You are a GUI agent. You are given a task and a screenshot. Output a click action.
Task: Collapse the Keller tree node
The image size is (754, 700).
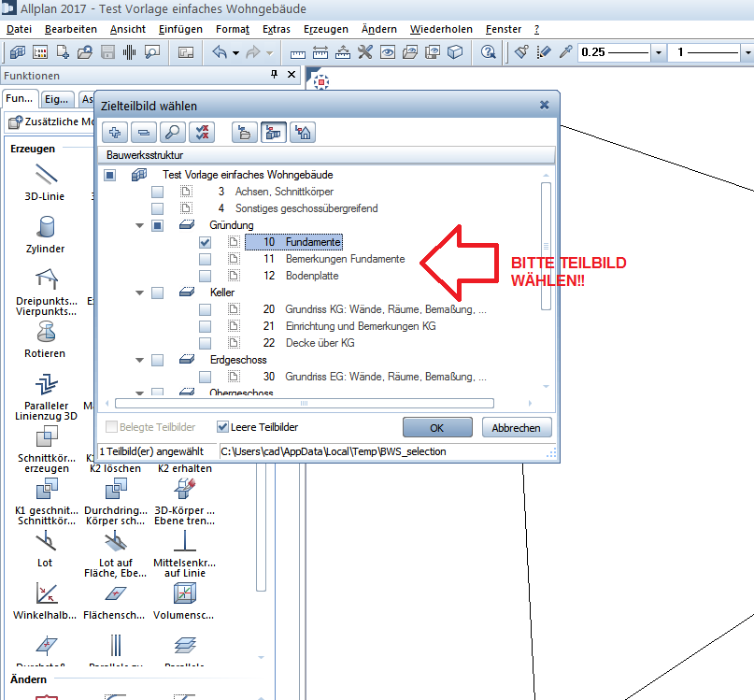[x=140, y=293]
